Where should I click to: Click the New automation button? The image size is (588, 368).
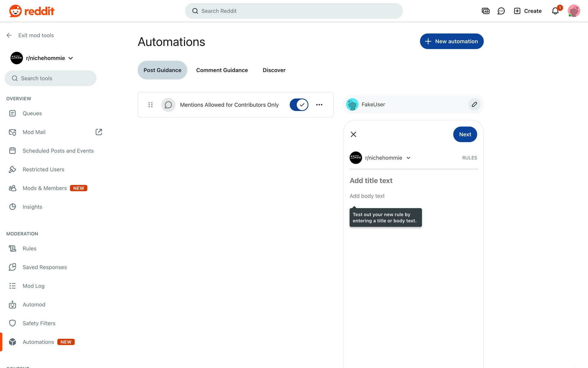click(451, 41)
